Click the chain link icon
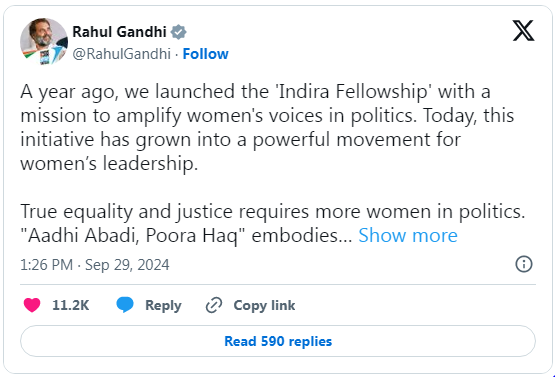Image resolution: width=555 pixels, height=377 pixels. coord(214,305)
